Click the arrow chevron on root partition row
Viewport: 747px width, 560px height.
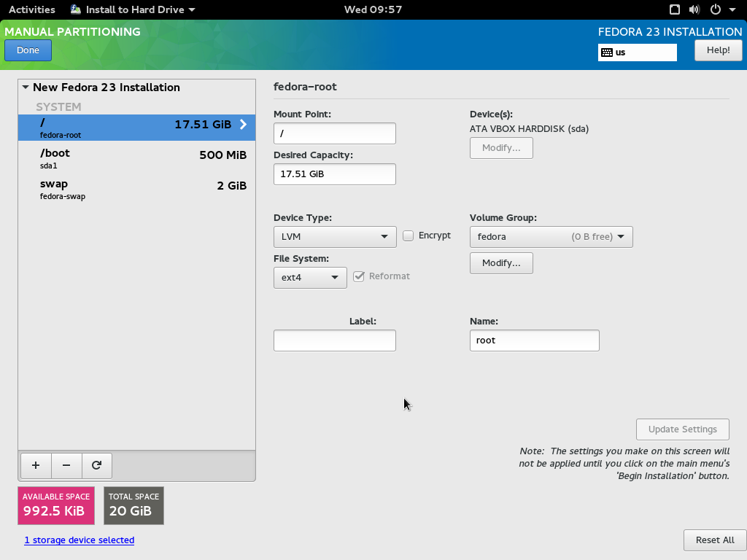click(244, 125)
